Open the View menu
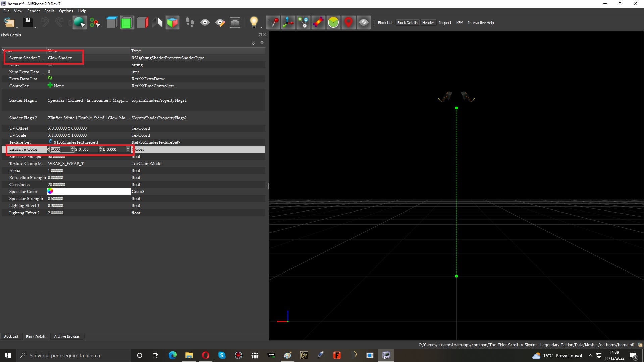The image size is (644, 362). click(18, 11)
